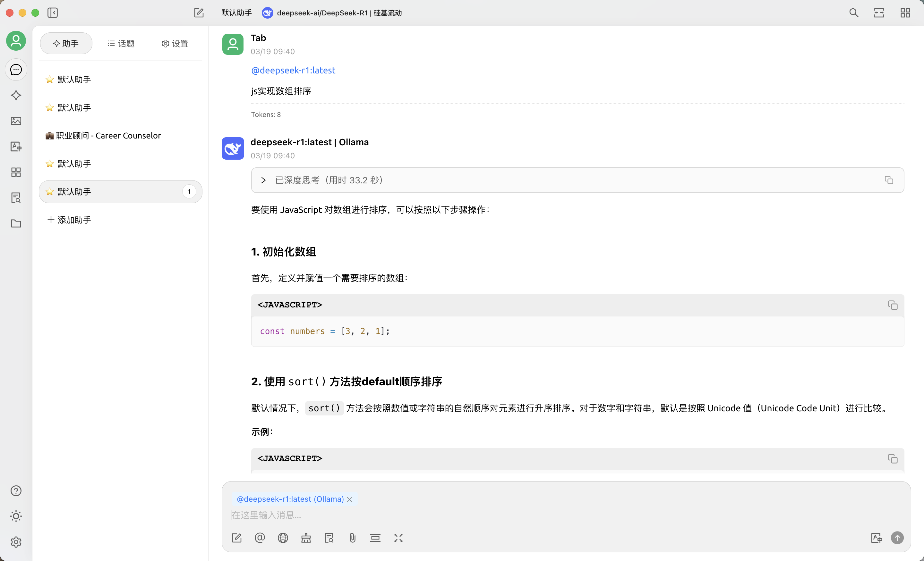Image resolution: width=924 pixels, height=561 pixels.
Task: Open the help question mark icon
Action: coord(16,491)
